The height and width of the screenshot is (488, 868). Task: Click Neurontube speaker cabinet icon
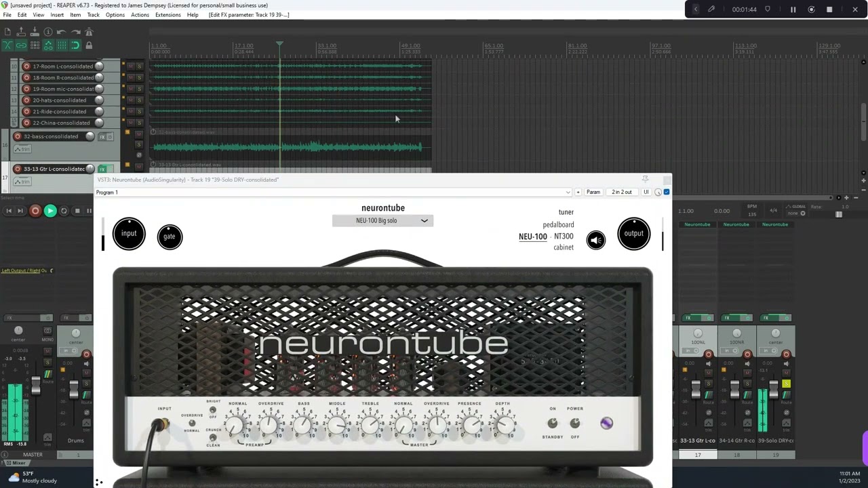[x=596, y=240]
